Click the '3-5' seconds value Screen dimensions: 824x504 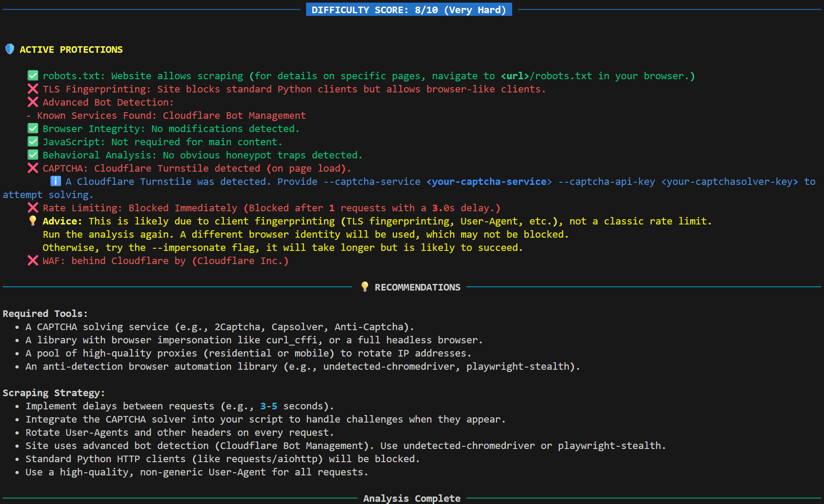pyautogui.click(x=269, y=406)
